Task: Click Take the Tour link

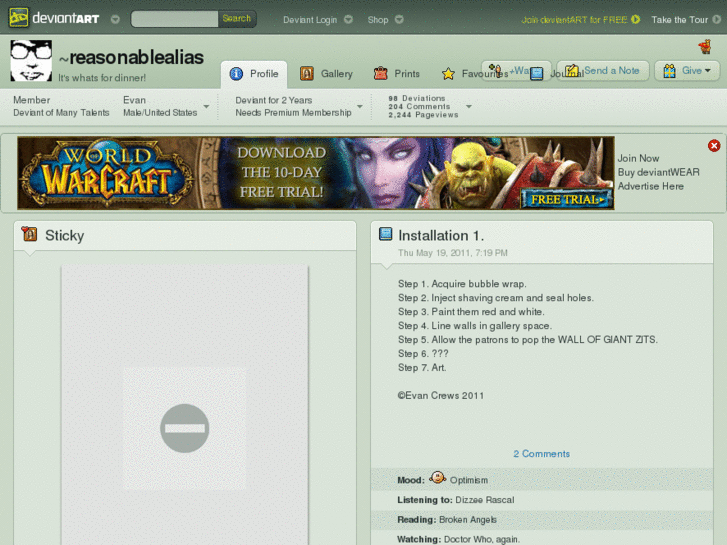Action: pyautogui.click(x=679, y=19)
